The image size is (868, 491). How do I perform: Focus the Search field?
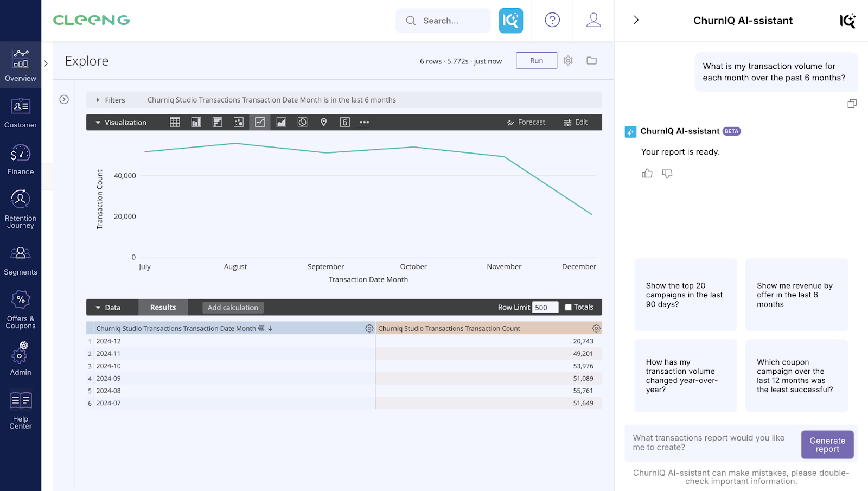tap(443, 21)
